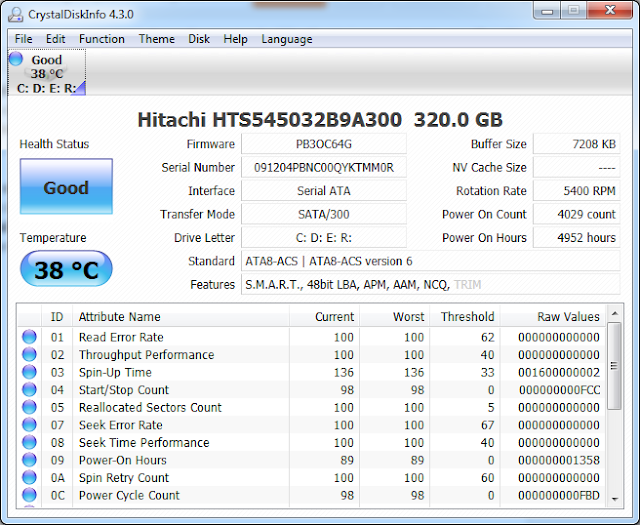Click the greyed TRIM feature text
The width and height of the screenshot is (640, 525).
click(x=468, y=285)
